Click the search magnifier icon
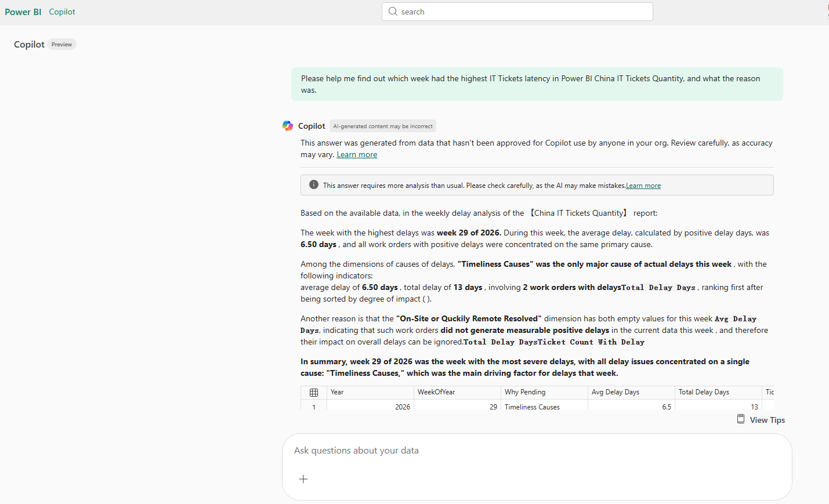The width and height of the screenshot is (829, 504). [x=393, y=12]
